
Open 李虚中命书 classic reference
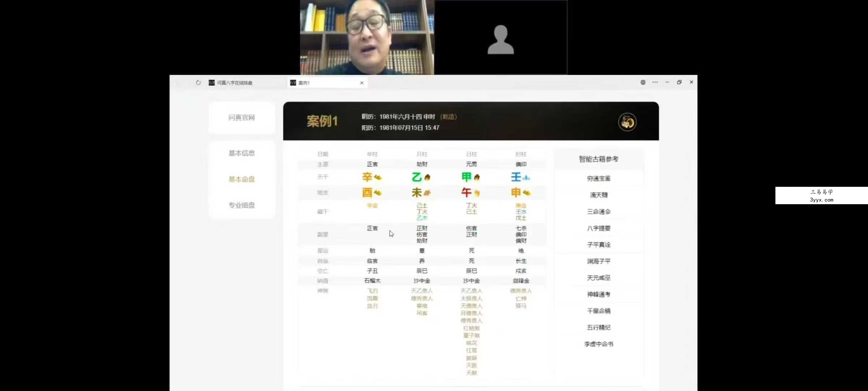click(599, 344)
